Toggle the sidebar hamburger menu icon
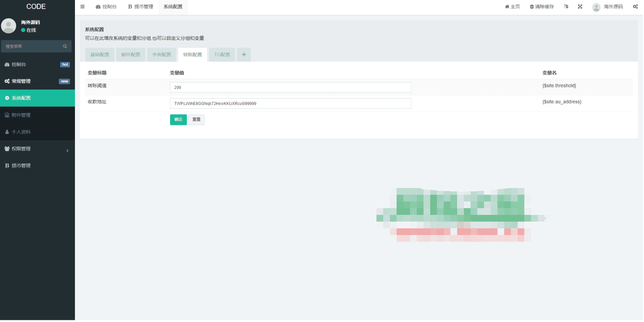644x322 pixels. pos(82,7)
